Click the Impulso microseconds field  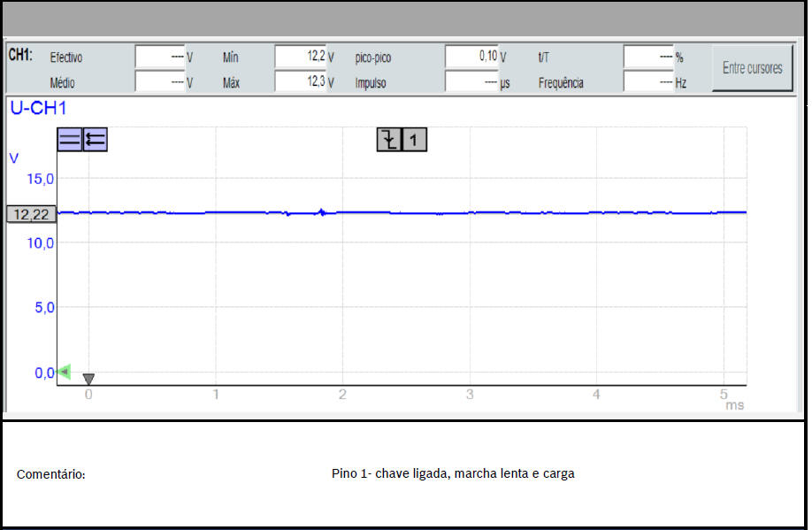(471, 82)
